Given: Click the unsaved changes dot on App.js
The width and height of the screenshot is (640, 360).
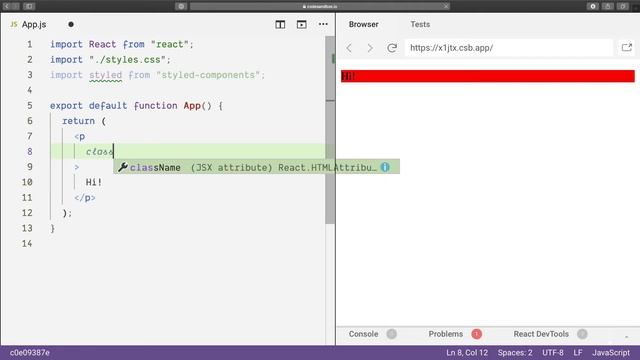Looking at the screenshot, I should tap(71, 24).
